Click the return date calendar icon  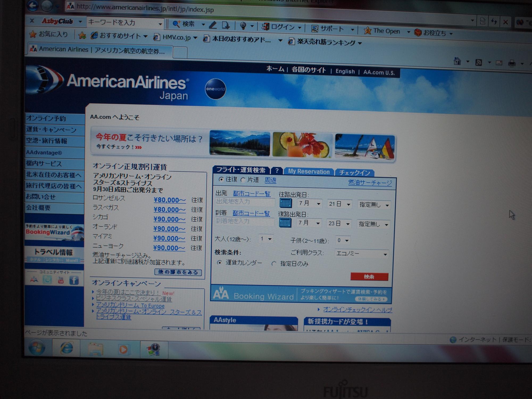pos(285,223)
